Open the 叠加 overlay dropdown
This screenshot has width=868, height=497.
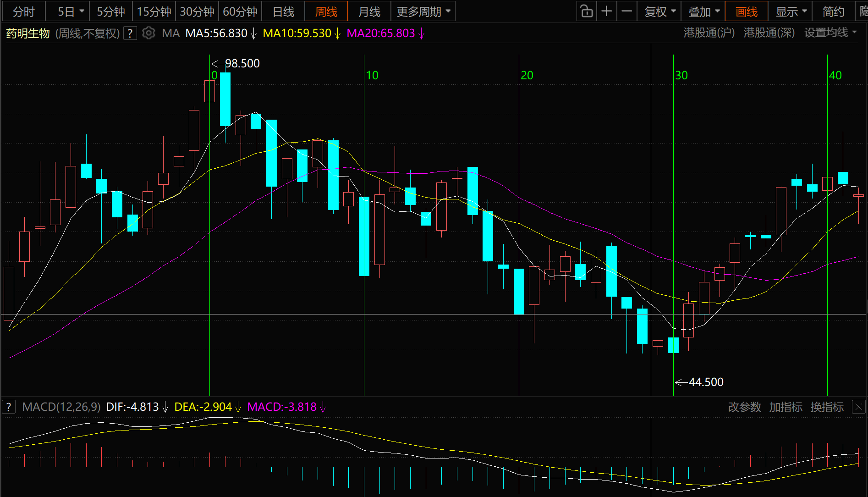coord(703,11)
